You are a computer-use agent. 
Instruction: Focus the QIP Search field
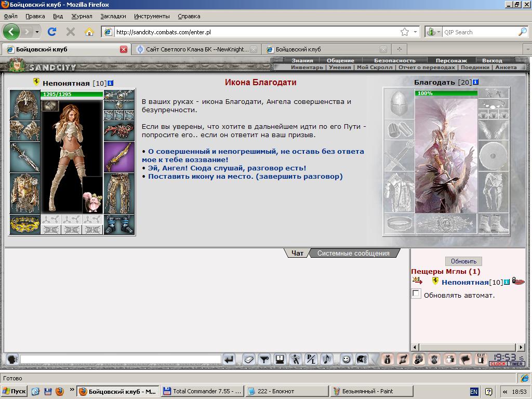(480, 32)
